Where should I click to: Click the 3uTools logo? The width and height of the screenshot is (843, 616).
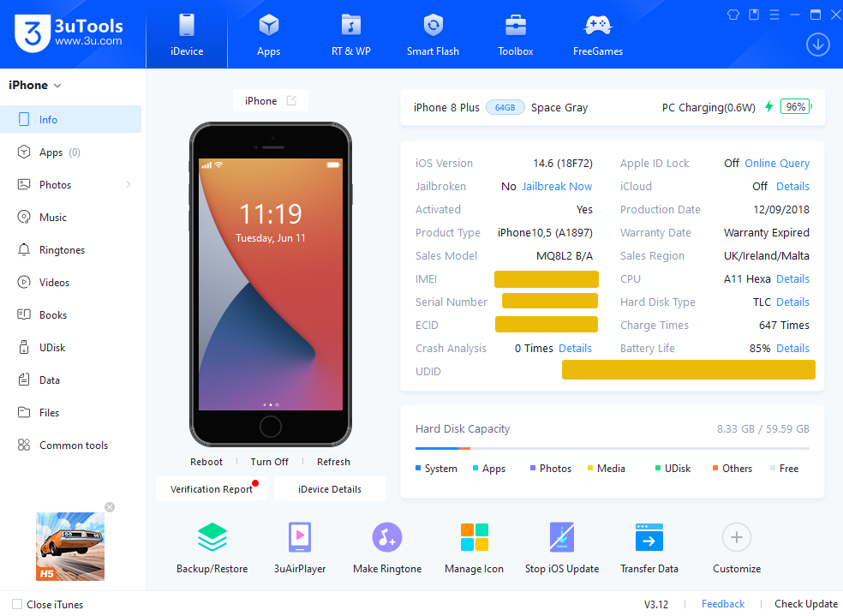coord(69,33)
